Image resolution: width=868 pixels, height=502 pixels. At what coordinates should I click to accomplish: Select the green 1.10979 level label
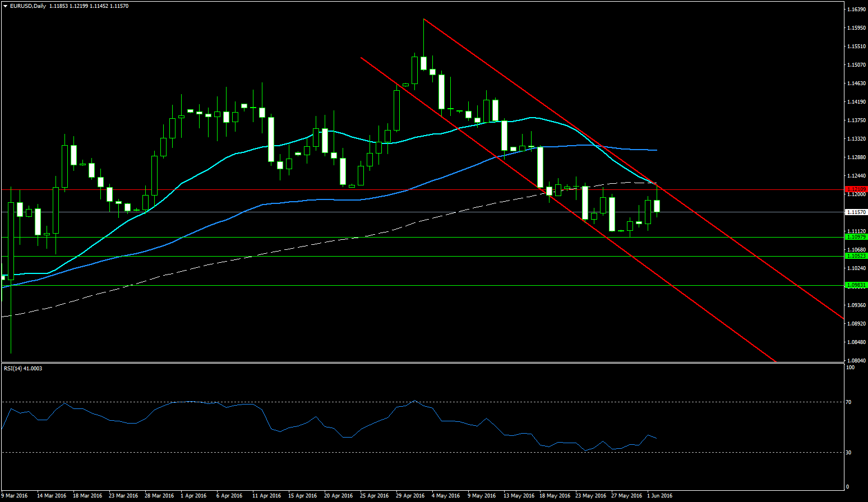pyautogui.click(x=856, y=237)
